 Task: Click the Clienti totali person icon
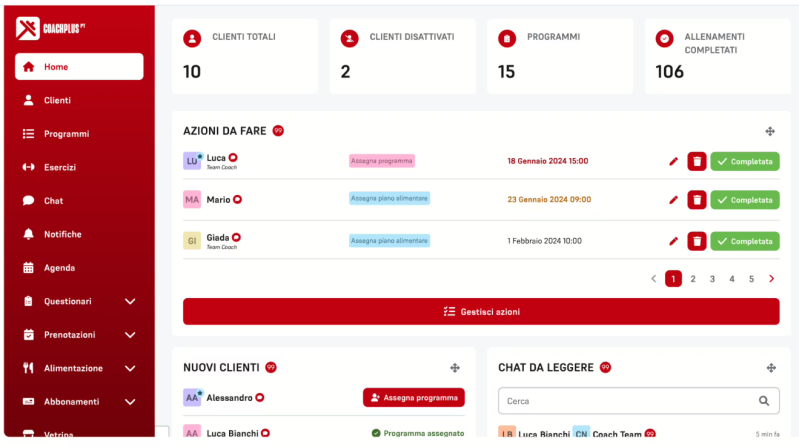192,38
